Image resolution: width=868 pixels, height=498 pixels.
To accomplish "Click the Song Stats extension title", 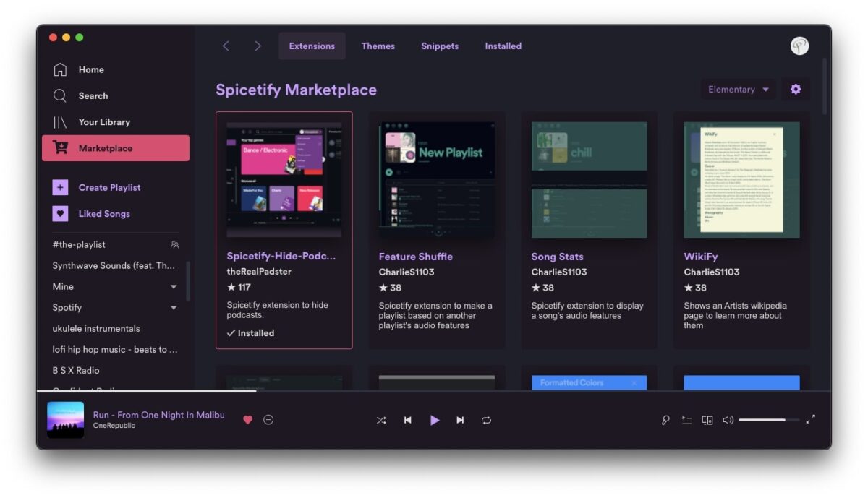I will point(557,256).
